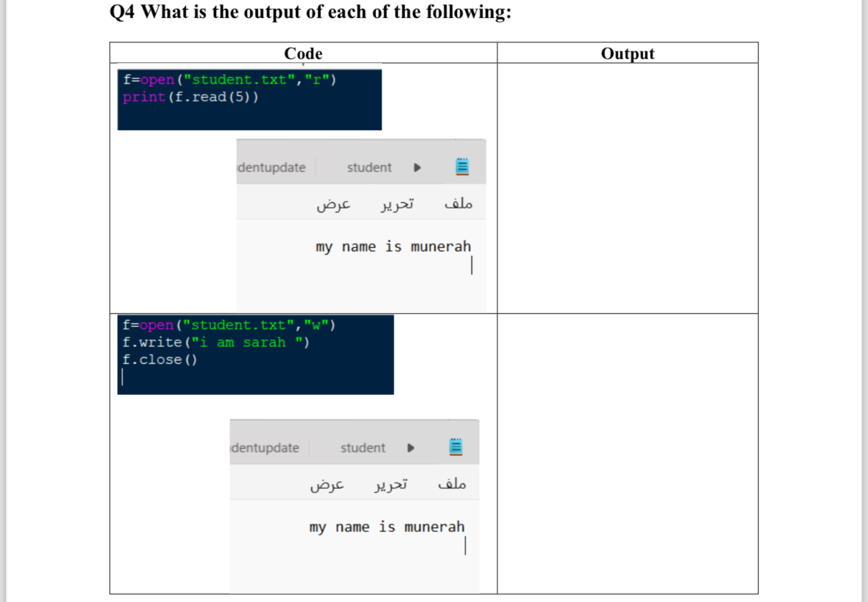
Task: Open the ملف (File) menu in the bottom Notepad
Action: 451,484
